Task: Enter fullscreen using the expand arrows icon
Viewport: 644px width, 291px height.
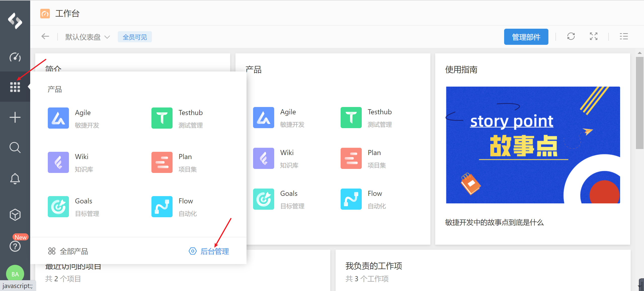Action: pyautogui.click(x=593, y=37)
